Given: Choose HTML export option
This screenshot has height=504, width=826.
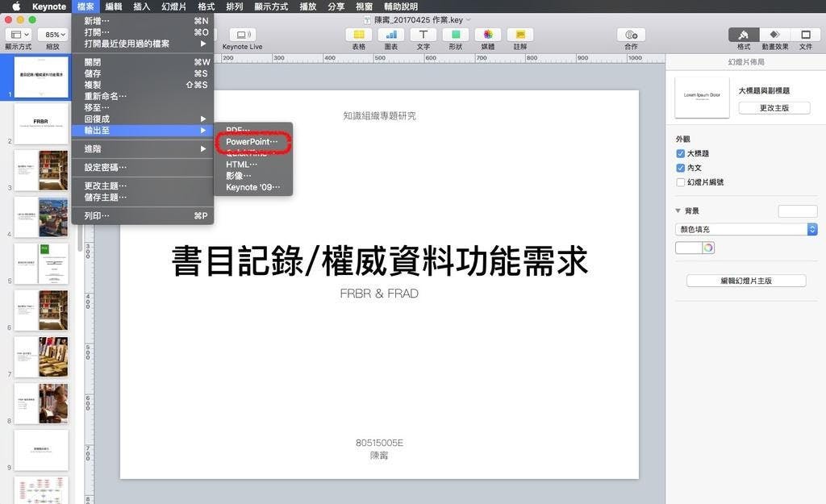Looking at the screenshot, I should coord(252,165).
